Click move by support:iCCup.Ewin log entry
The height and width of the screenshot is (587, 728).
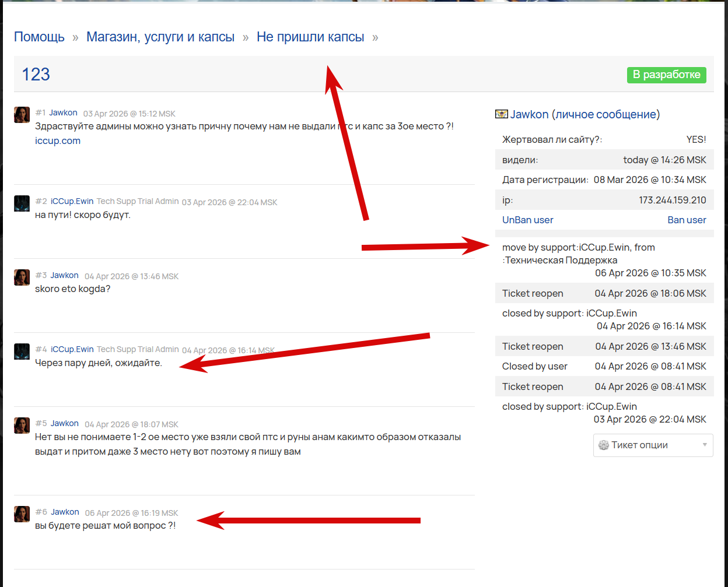[x=604, y=260]
